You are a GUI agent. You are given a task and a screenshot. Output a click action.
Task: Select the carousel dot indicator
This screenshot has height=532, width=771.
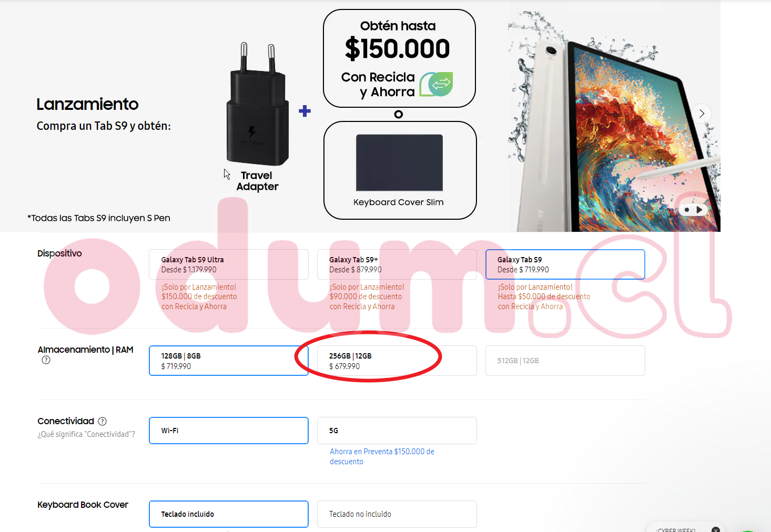pyautogui.click(x=687, y=210)
